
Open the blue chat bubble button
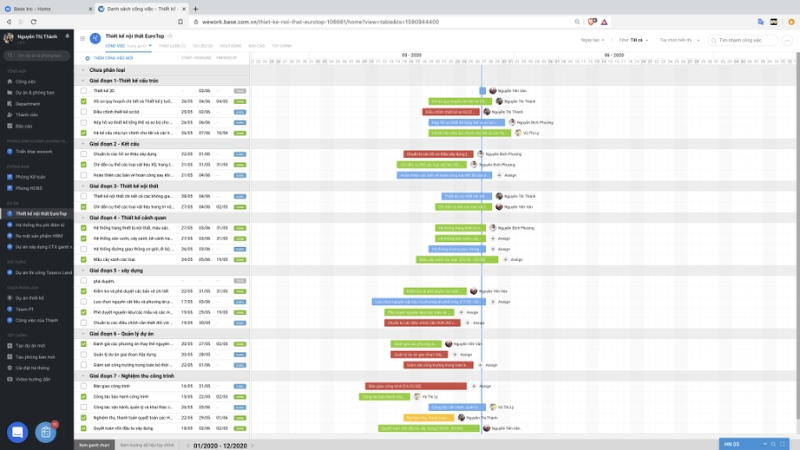[17, 432]
